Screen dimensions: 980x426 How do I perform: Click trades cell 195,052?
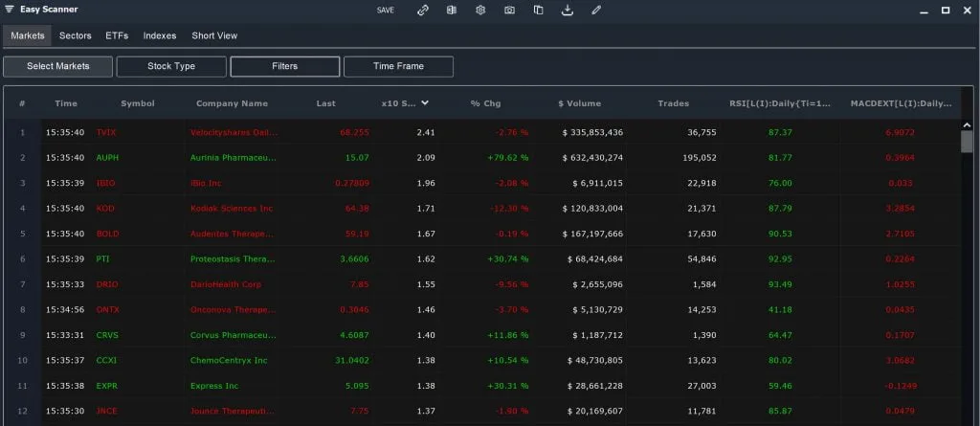coord(700,158)
